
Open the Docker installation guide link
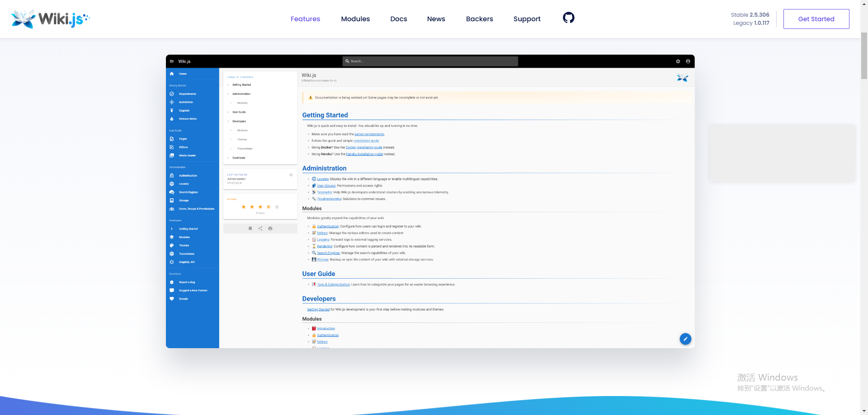364,148
